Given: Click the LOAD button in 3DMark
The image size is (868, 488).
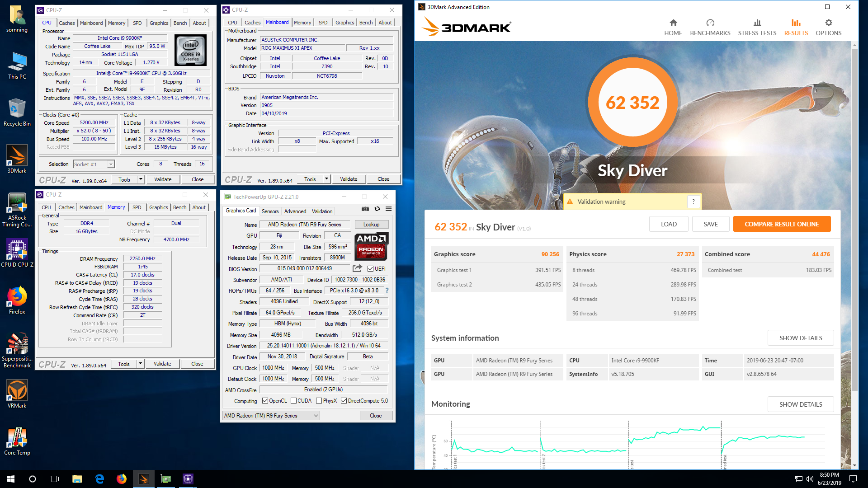Looking at the screenshot, I should [x=669, y=224].
